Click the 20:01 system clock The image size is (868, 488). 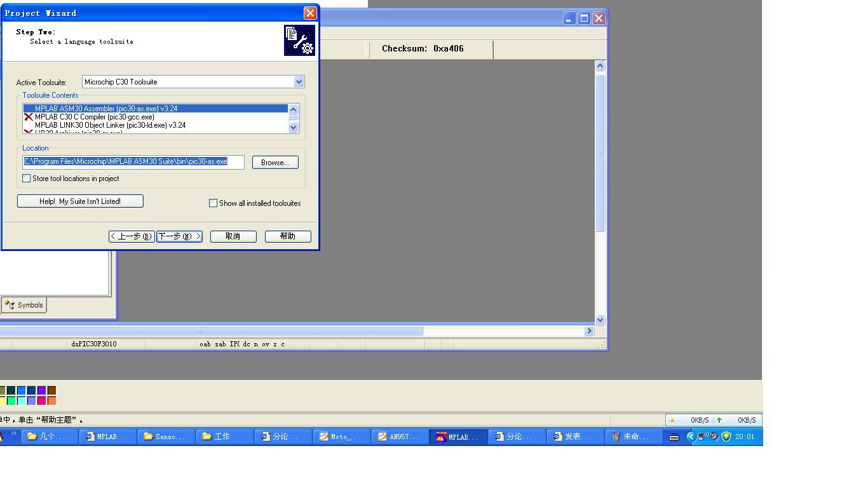tap(745, 437)
